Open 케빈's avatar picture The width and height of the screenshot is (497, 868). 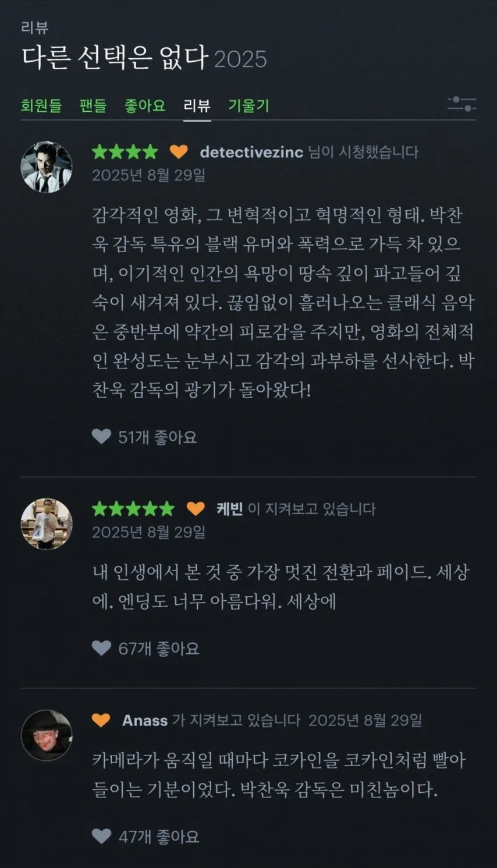(47, 523)
